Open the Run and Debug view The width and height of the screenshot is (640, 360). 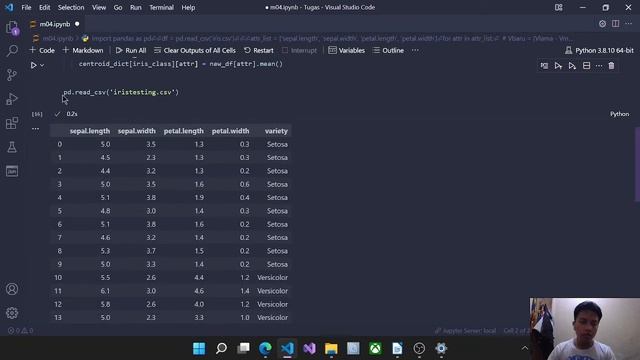[12, 99]
